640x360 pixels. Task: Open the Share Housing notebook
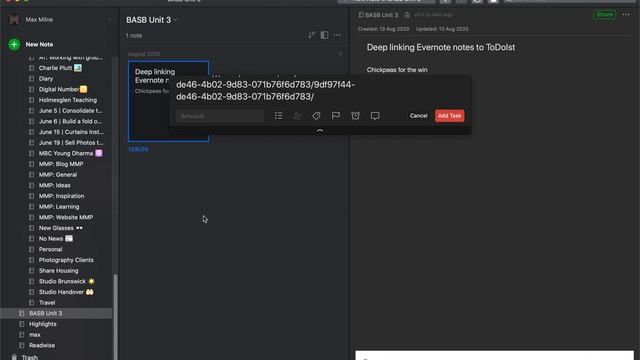(x=58, y=271)
